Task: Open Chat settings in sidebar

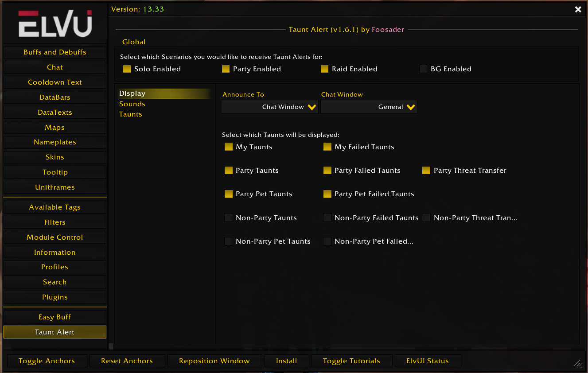Action: tap(55, 67)
